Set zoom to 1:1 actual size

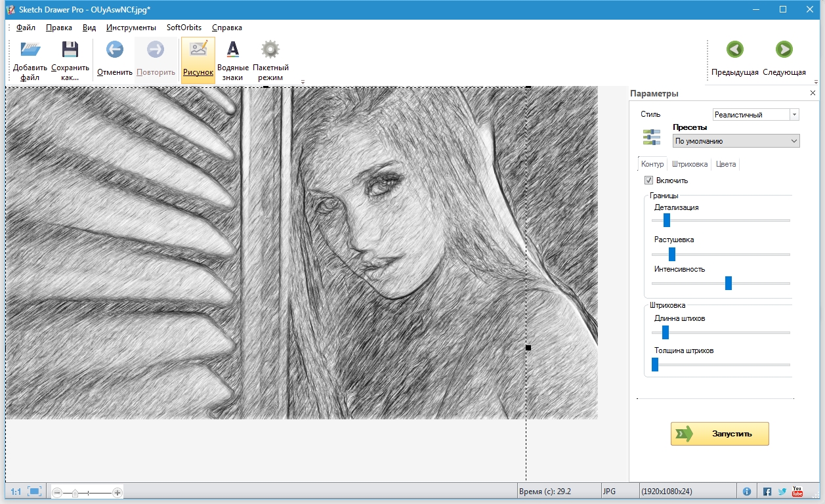16,492
